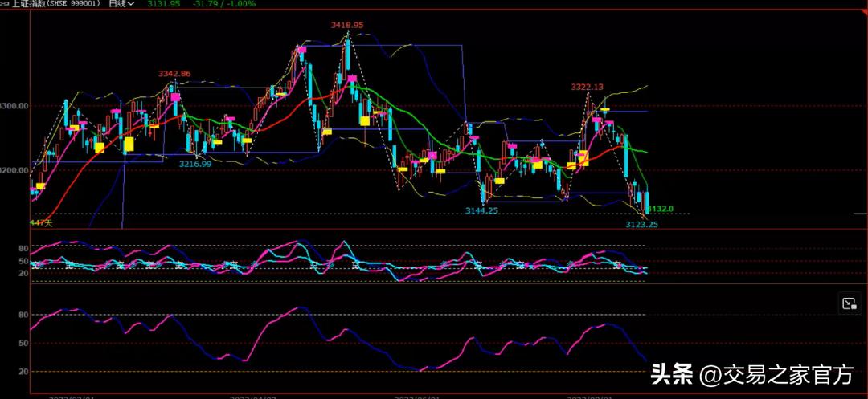Click the low label 3216.99
The width and height of the screenshot is (868, 399).
(x=194, y=164)
